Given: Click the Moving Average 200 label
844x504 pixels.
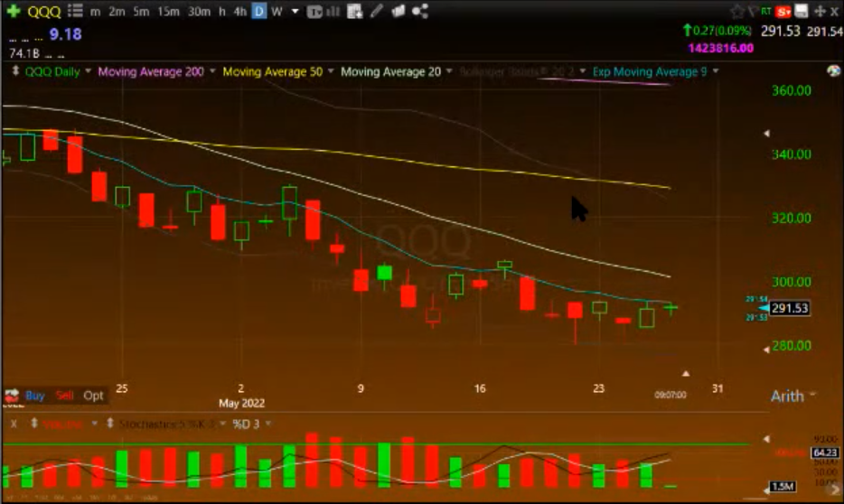Looking at the screenshot, I should click(x=151, y=71).
